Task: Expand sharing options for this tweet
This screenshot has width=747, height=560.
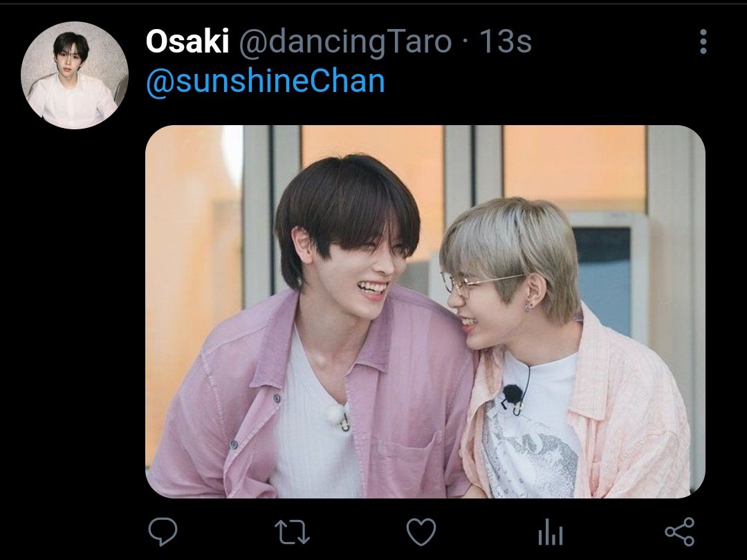Action: [680, 532]
